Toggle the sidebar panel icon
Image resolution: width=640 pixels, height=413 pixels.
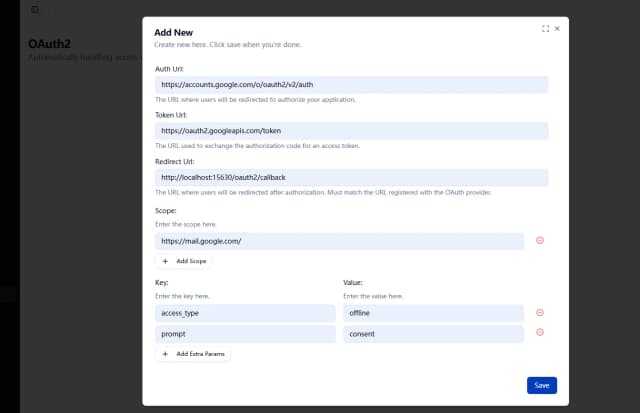[x=35, y=9]
